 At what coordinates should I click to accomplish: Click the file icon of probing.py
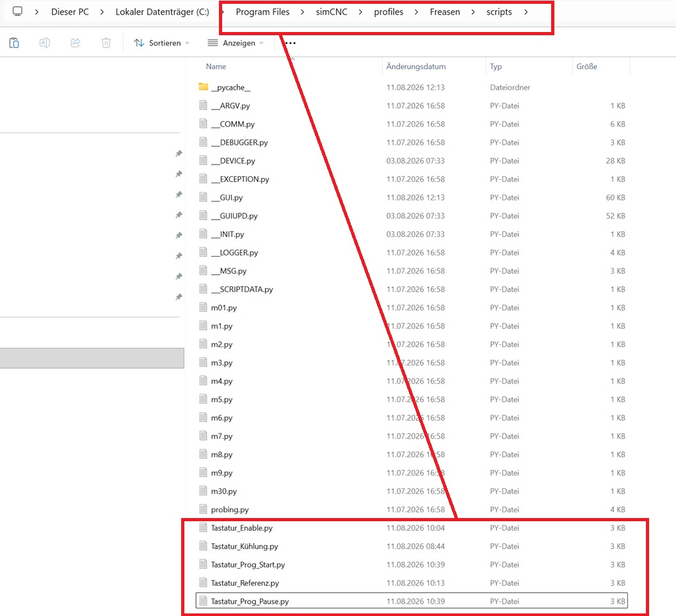(203, 509)
